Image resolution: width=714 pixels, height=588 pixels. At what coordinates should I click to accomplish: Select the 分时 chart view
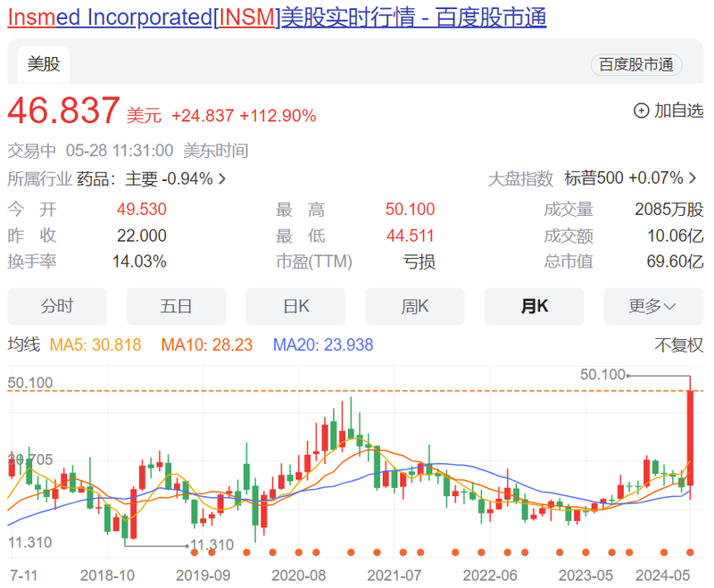click(x=57, y=305)
